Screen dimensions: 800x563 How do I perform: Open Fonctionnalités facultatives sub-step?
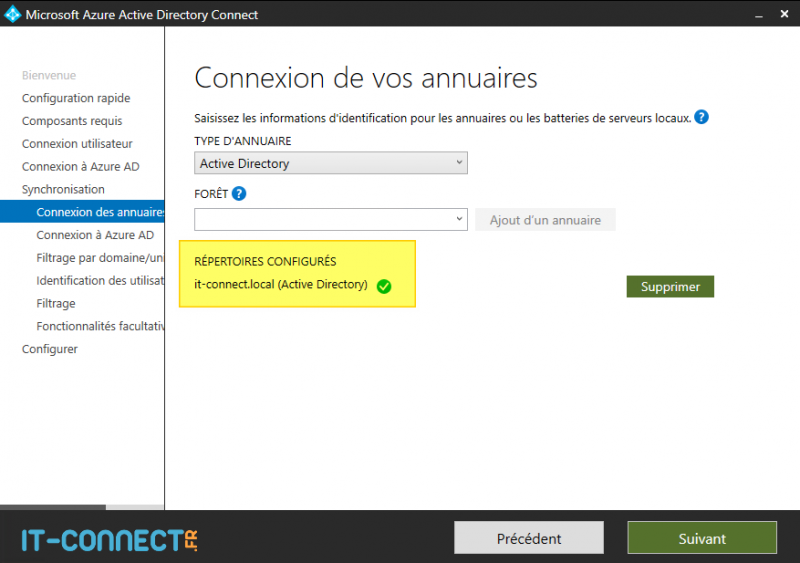click(x=100, y=326)
